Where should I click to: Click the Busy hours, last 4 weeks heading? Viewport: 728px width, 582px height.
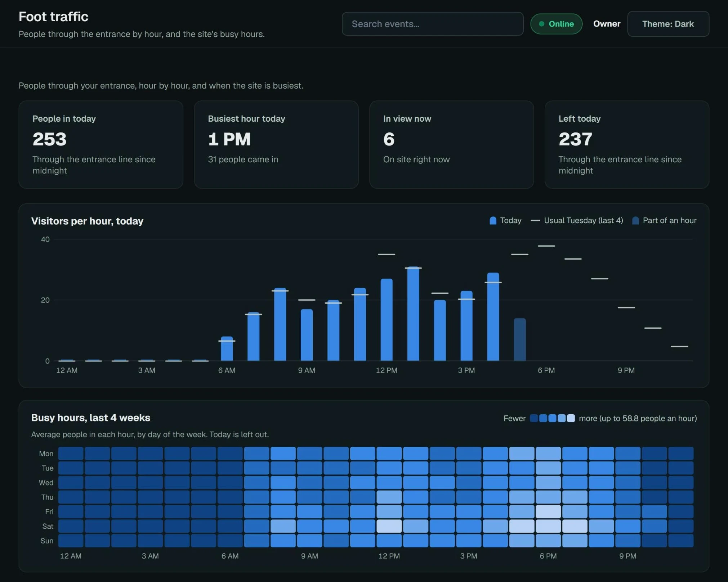90,418
